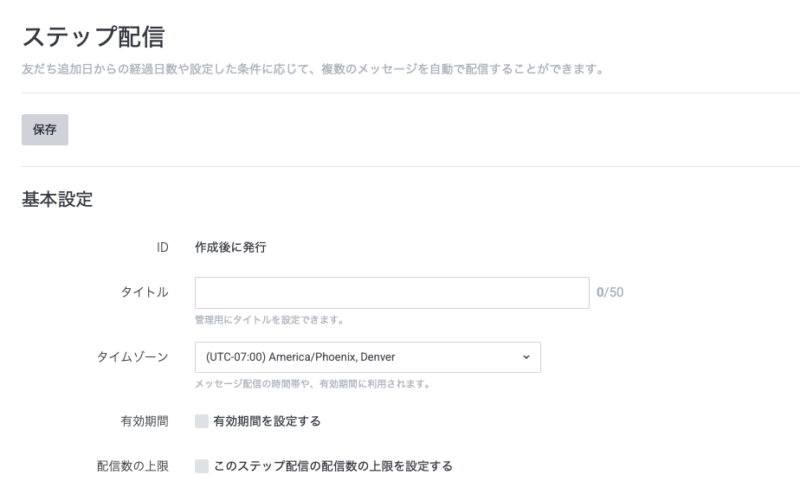
Task: Click the ステップ配信 page heading
Action: (x=93, y=37)
